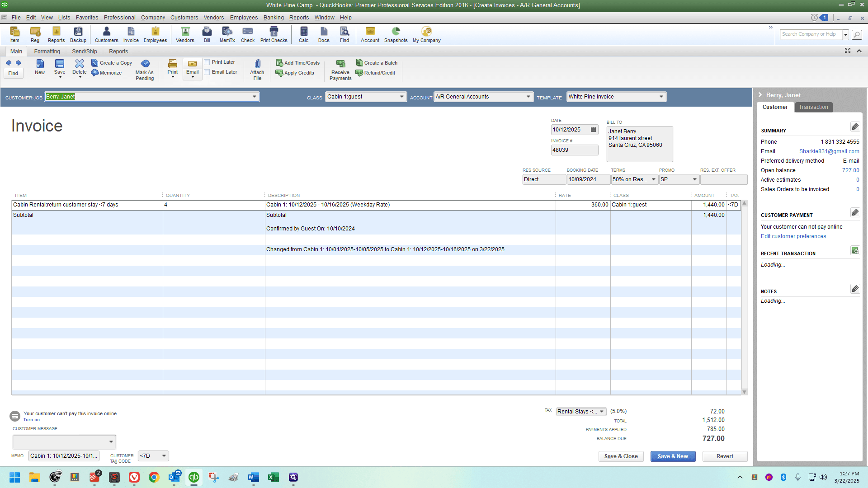Open the Reg register icon
This screenshot has width=868, height=488.
click(x=35, y=34)
